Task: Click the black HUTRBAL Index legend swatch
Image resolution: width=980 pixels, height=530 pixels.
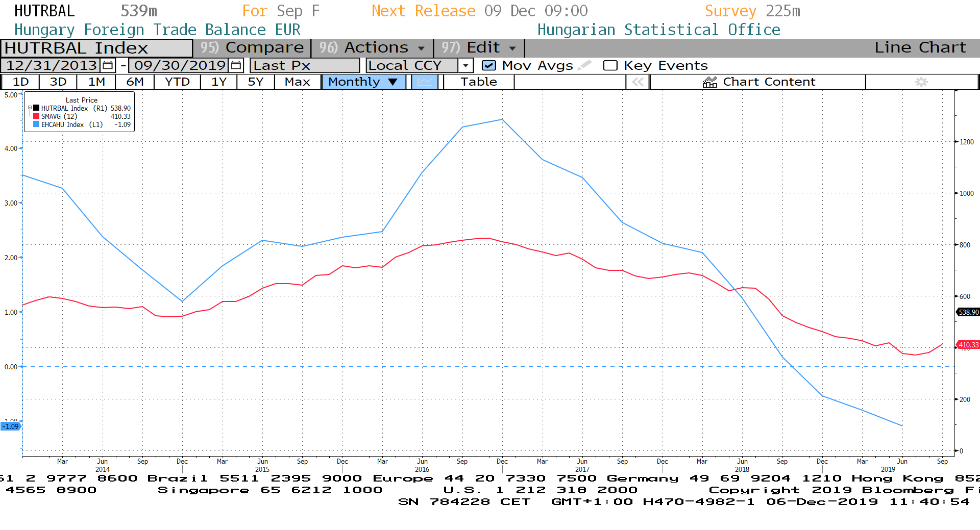Action: [36, 108]
